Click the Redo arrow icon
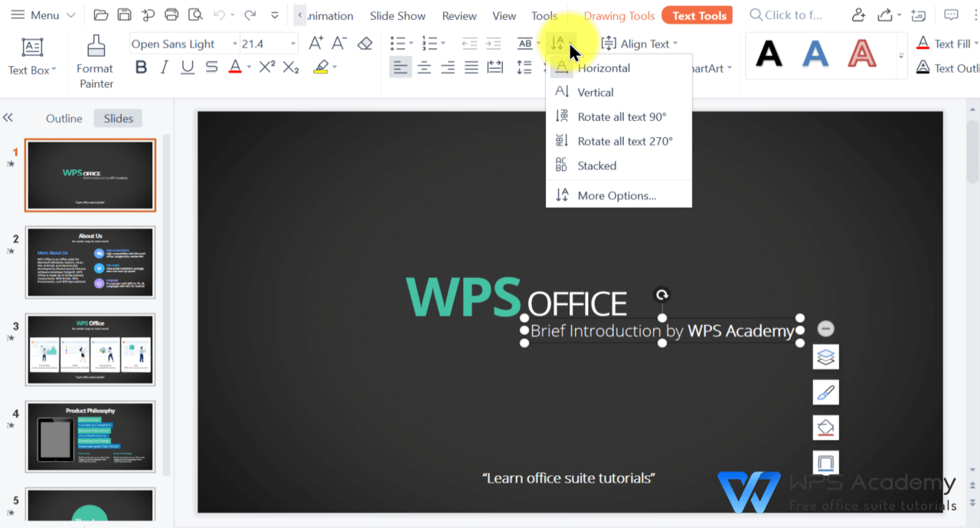 click(x=250, y=15)
